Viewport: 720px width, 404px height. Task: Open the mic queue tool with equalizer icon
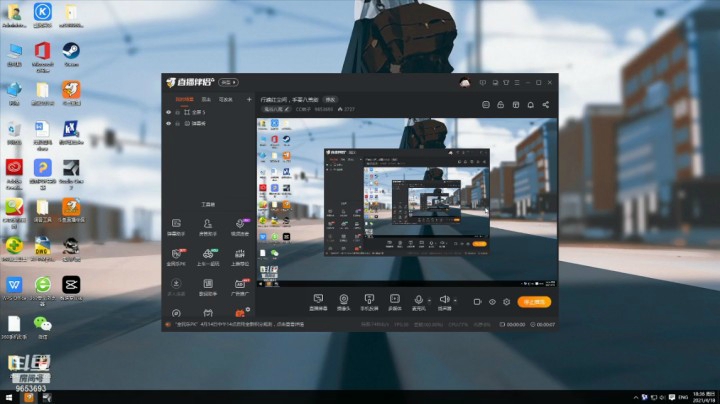click(240, 257)
